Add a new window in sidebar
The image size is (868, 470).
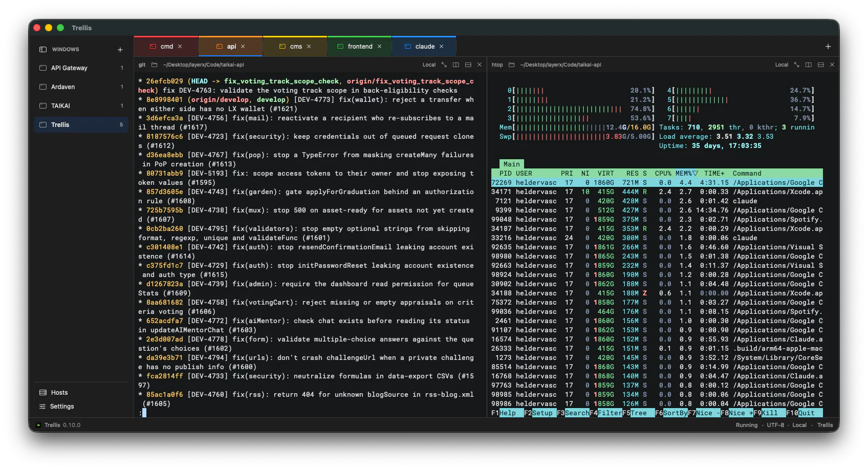pyautogui.click(x=120, y=50)
